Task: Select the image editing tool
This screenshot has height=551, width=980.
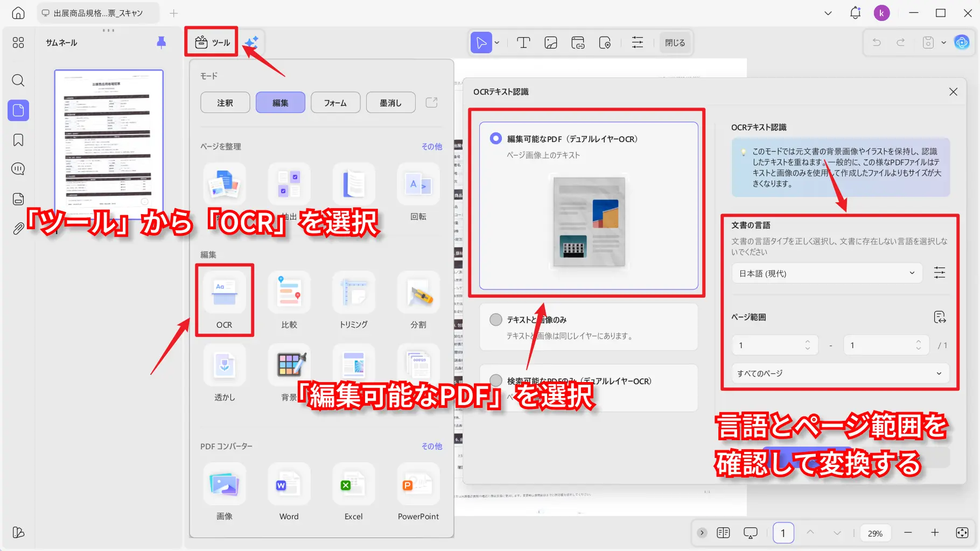Action: point(551,43)
